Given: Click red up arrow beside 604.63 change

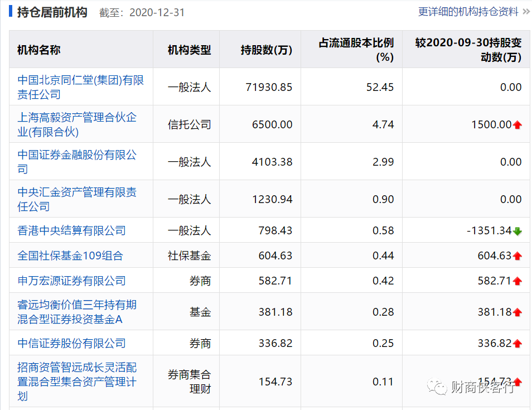Looking at the screenshot, I should pos(518,256).
